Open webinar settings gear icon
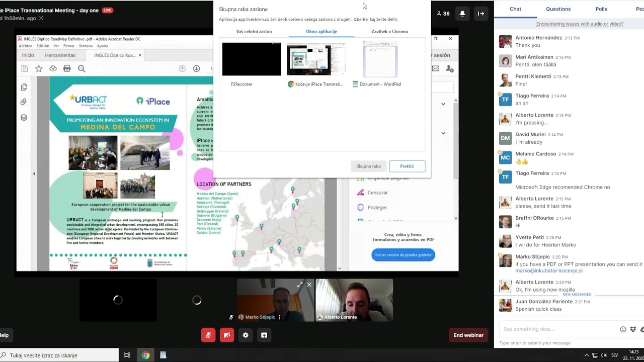Viewport: 644px width, 362px height. pyautogui.click(x=246, y=335)
